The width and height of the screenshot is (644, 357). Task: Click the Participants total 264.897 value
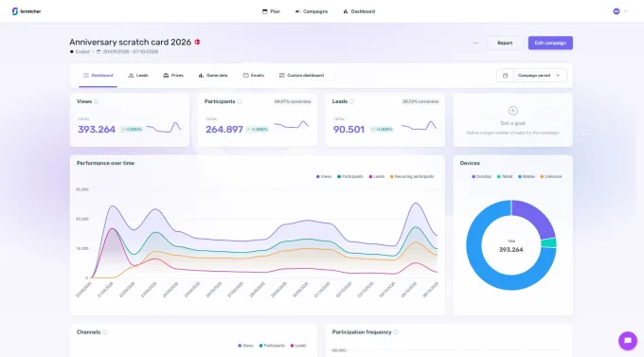tap(224, 130)
